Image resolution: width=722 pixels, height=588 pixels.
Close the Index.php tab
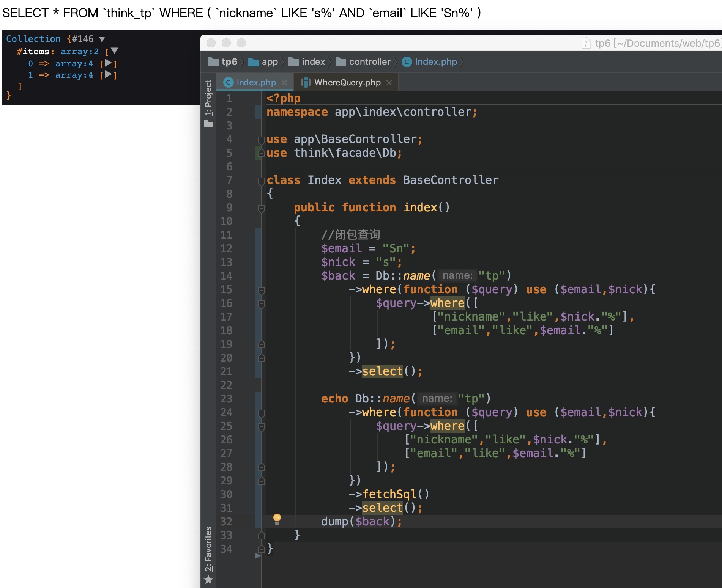tap(284, 83)
